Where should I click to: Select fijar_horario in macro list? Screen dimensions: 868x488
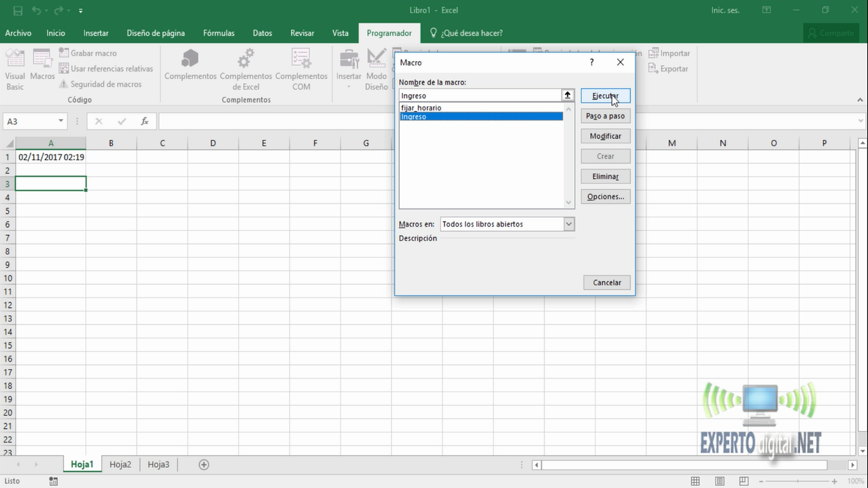pos(421,107)
